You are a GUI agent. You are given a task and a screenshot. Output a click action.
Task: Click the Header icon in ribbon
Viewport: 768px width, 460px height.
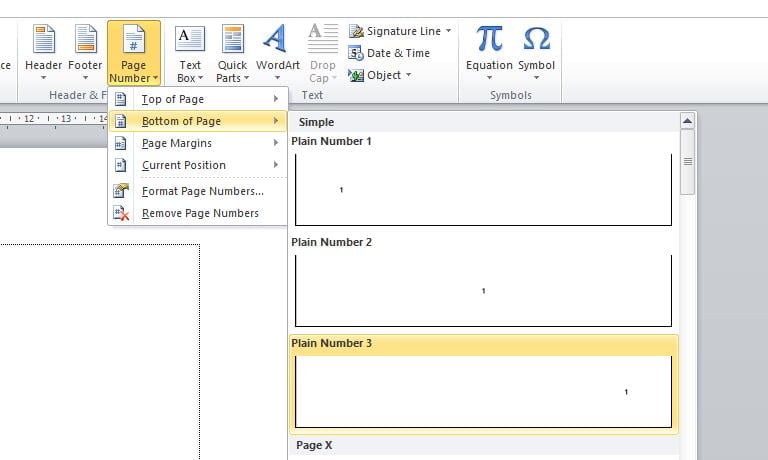click(43, 40)
